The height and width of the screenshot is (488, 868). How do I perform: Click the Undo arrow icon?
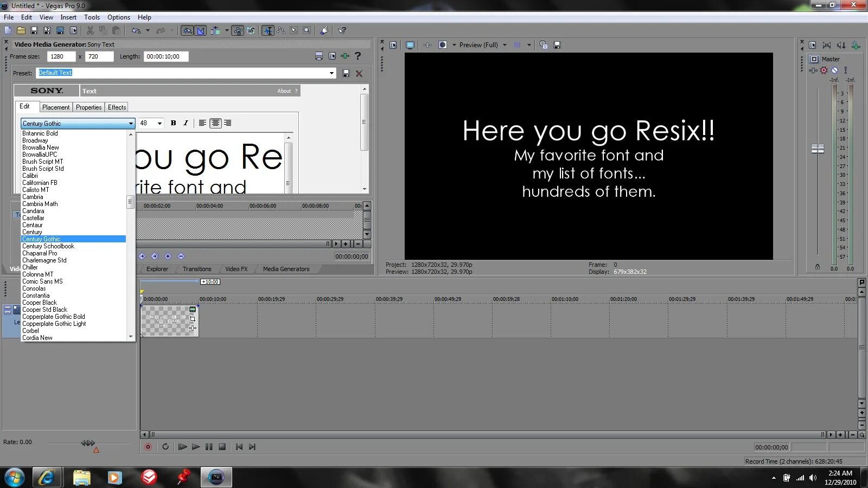[136, 30]
